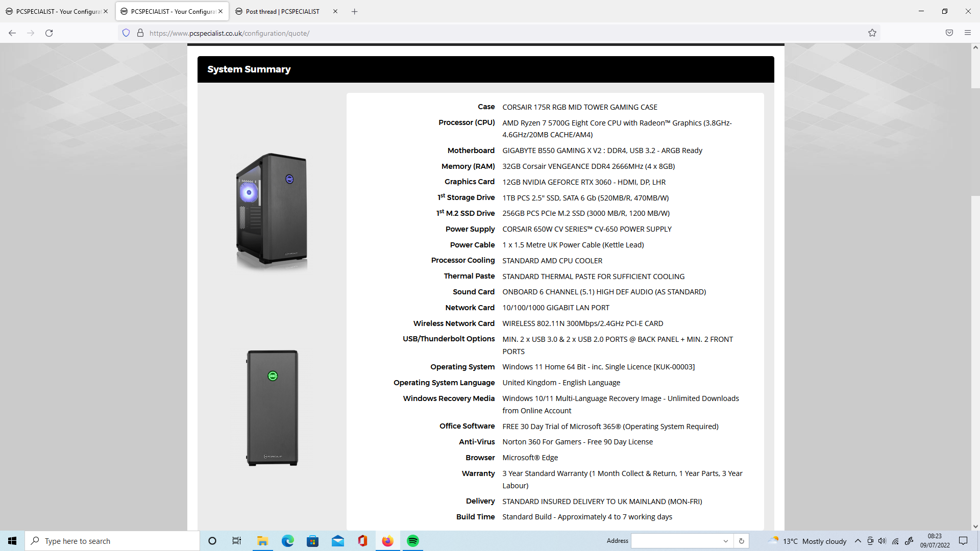Open the tracking protection shield icon

tap(126, 33)
